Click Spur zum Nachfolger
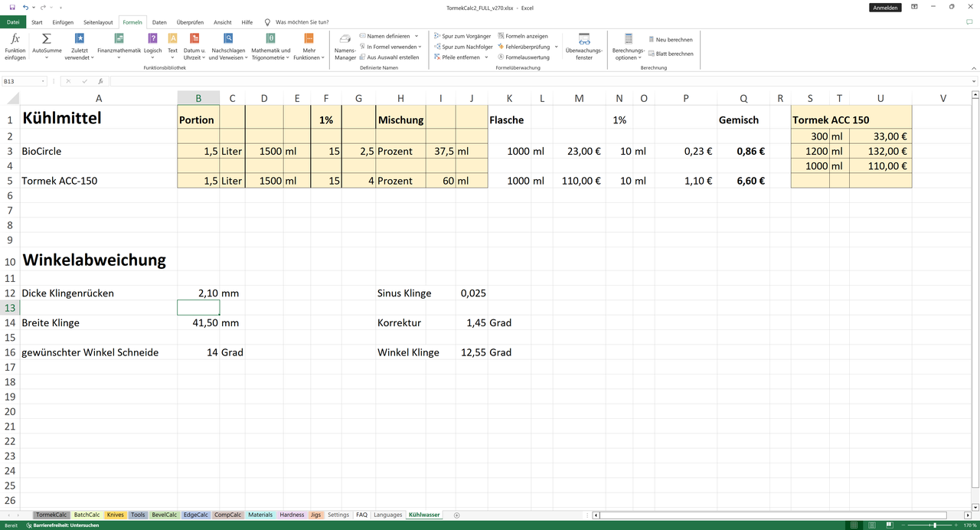Image resolution: width=980 pixels, height=530 pixels. click(462, 47)
